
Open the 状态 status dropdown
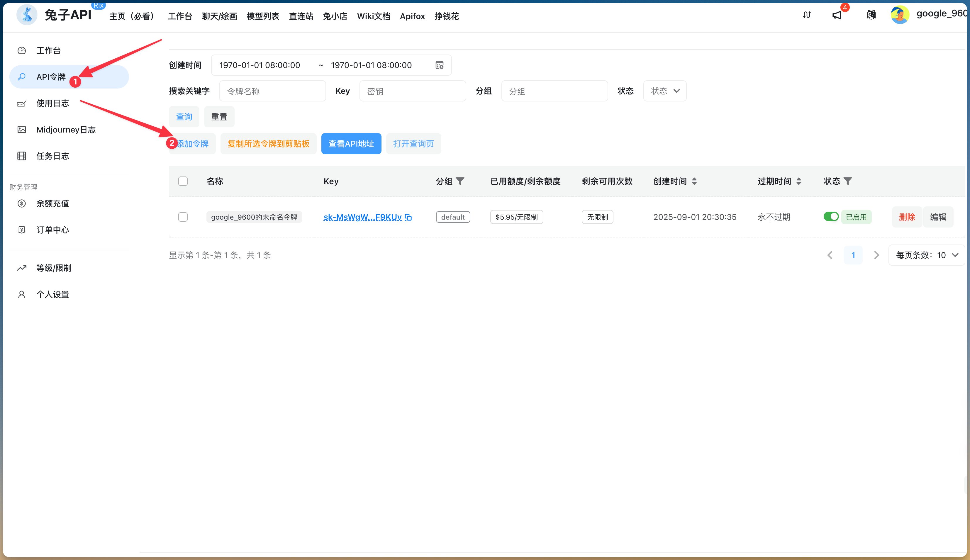tap(665, 91)
